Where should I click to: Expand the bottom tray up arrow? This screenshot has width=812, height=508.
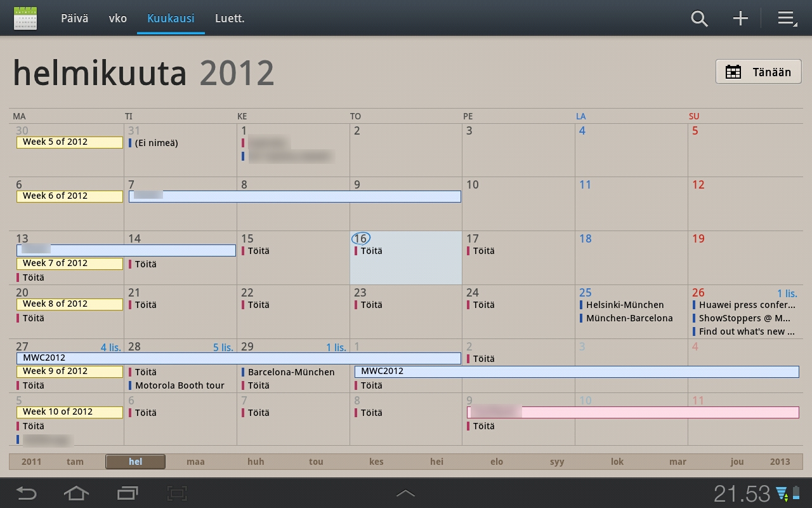click(405, 493)
